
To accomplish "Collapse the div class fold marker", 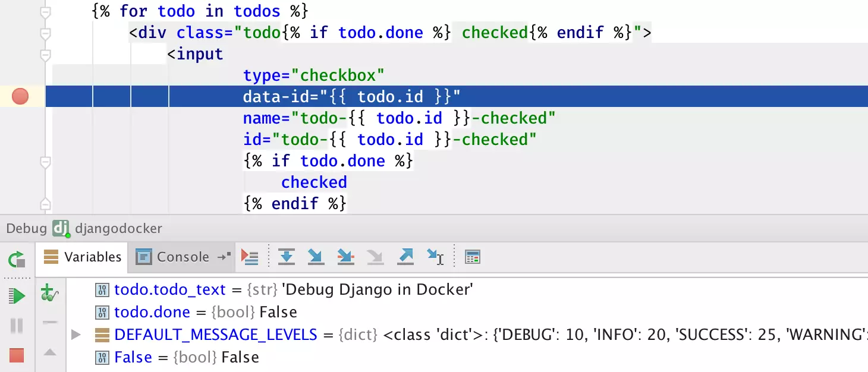I will [45, 33].
